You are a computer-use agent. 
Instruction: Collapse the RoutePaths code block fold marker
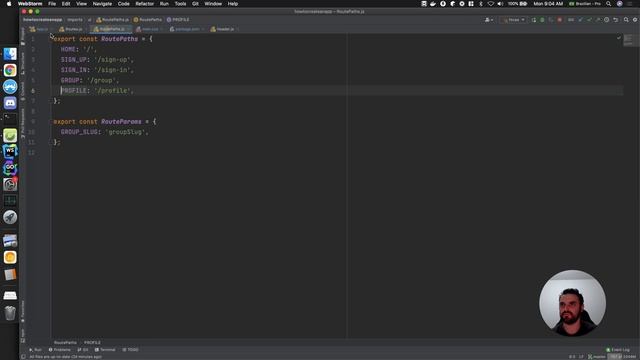52,38
